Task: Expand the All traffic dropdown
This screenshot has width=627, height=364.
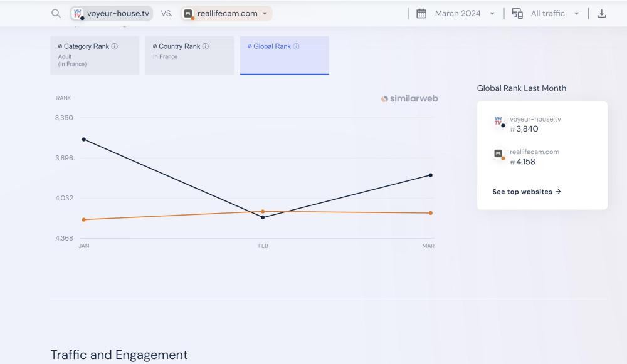Action: [576, 14]
